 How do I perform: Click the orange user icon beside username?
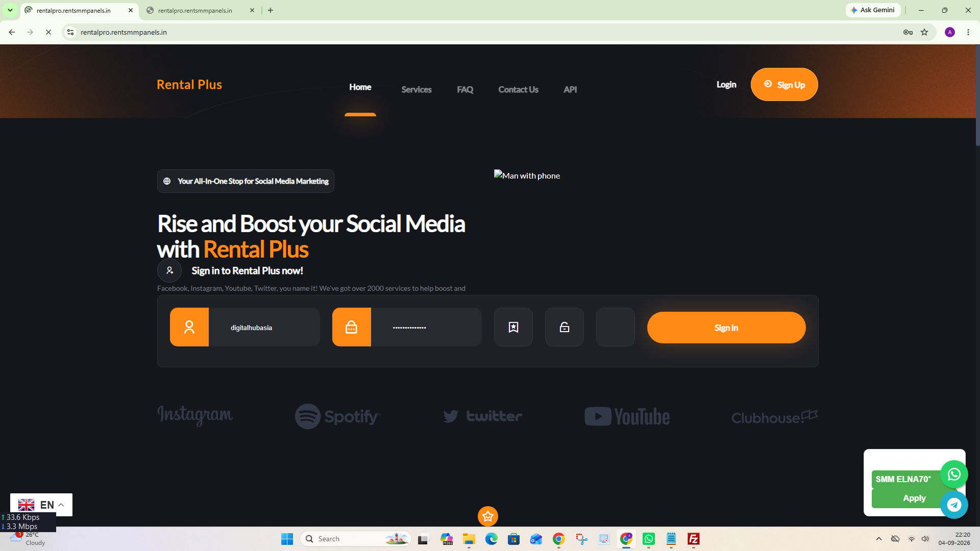189,327
